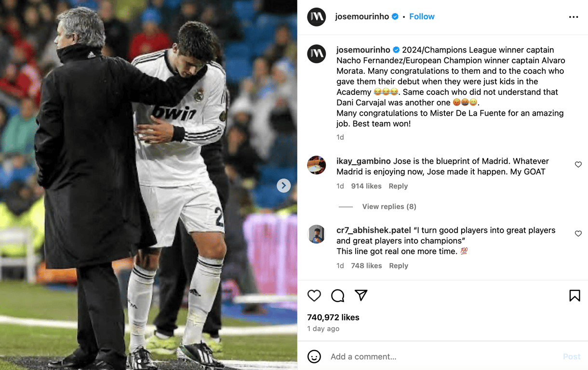Image resolution: width=588 pixels, height=370 pixels.
Task: Open josemourinho profile avatar in header
Action: (317, 17)
